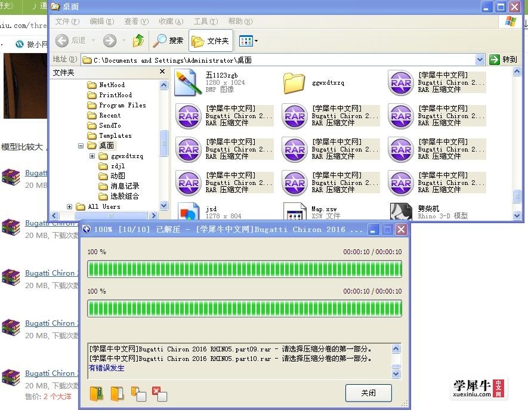The image size is (528, 420).
Task: Click file list scrollbar up arrow
Action: 517,72
